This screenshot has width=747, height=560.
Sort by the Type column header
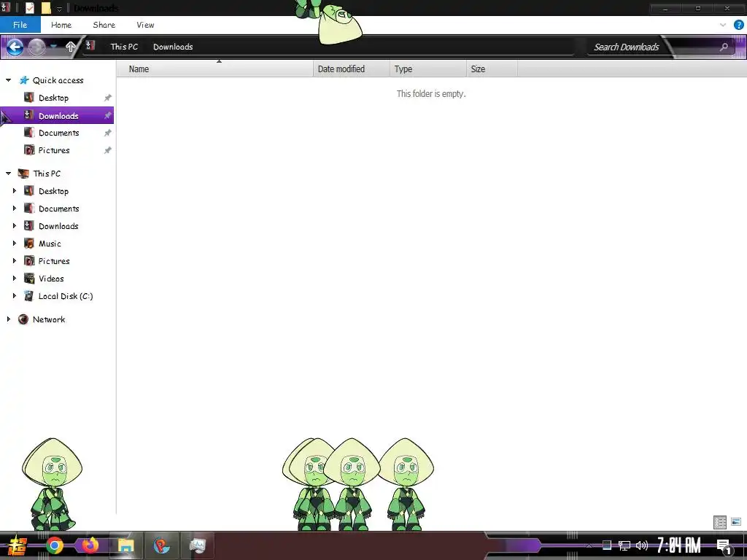tap(427, 69)
